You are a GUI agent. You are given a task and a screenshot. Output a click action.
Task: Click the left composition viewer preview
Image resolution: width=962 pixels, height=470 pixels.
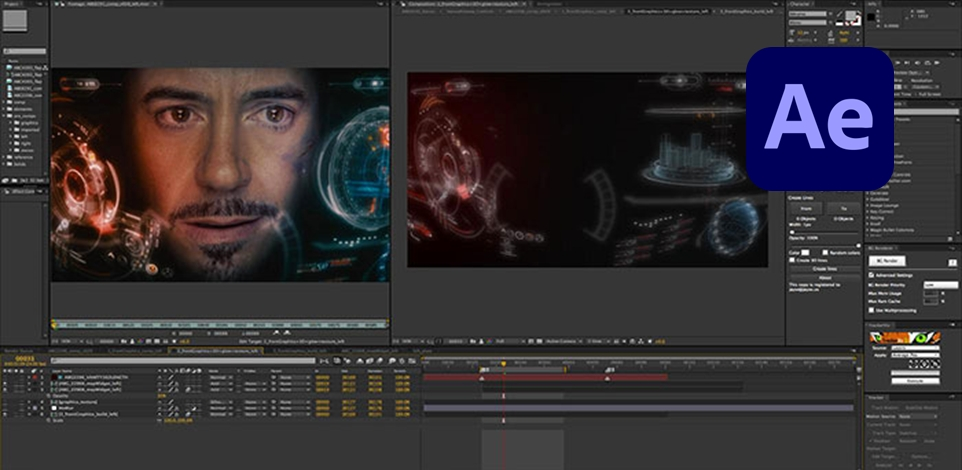220,174
